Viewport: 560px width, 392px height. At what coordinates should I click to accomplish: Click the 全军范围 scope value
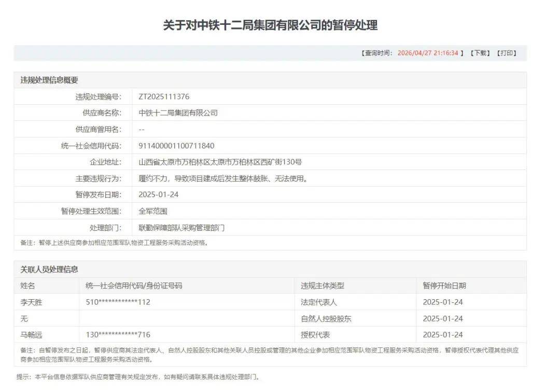point(153,211)
